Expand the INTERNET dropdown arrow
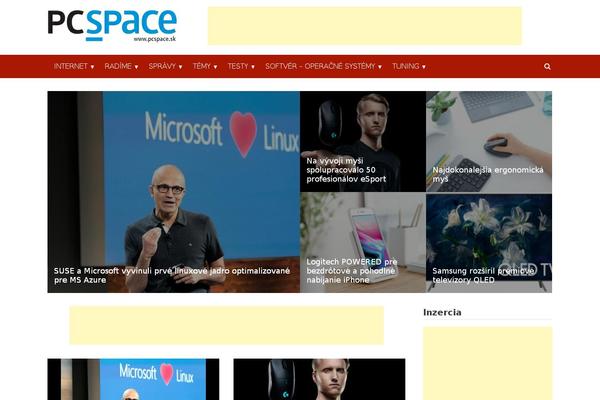 coord(92,67)
